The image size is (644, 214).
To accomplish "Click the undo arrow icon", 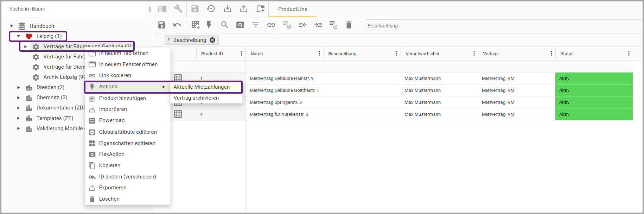I will (x=177, y=25).
